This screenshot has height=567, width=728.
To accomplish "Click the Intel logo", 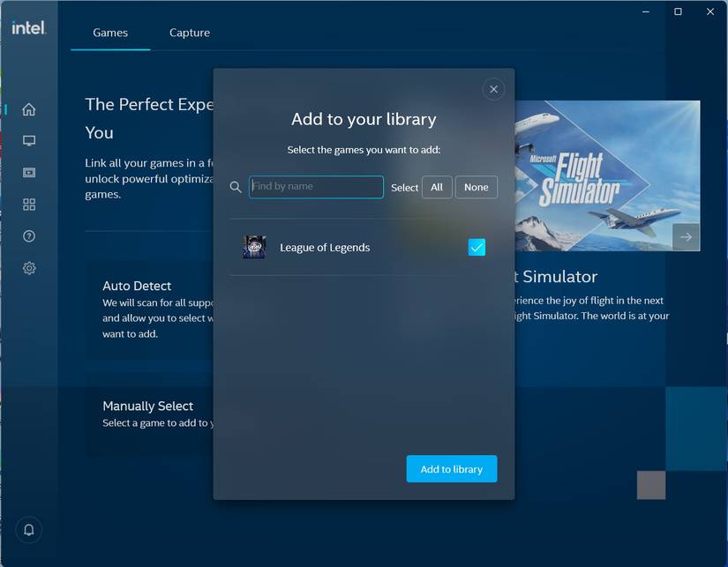I will pos(28,27).
